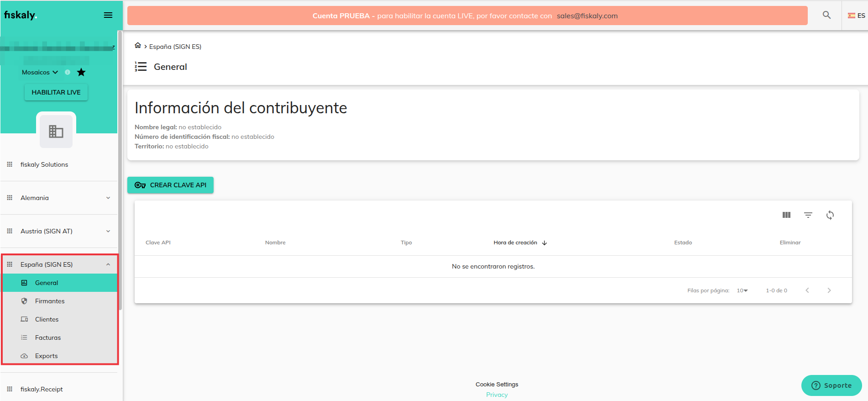Expand the Alemania section chevron
The height and width of the screenshot is (401, 868).
pyautogui.click(x=108, y=198)
